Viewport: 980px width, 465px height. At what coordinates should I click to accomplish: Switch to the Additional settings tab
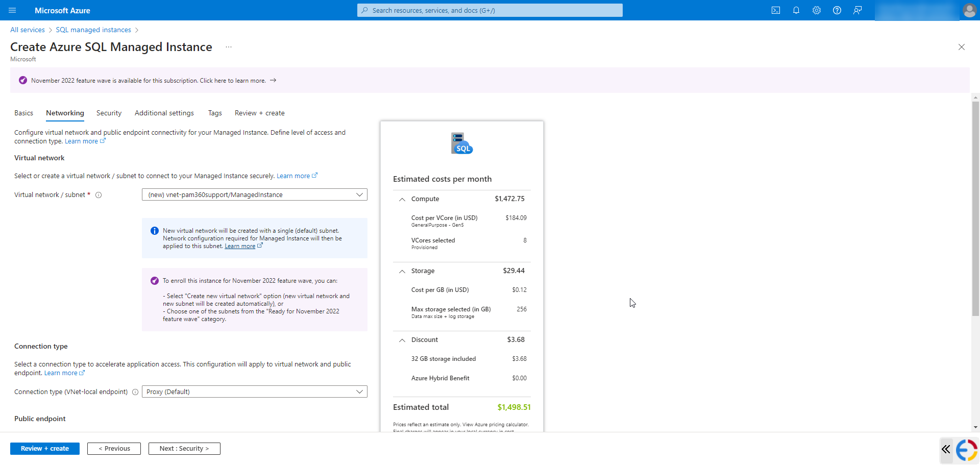pos(164,113)
